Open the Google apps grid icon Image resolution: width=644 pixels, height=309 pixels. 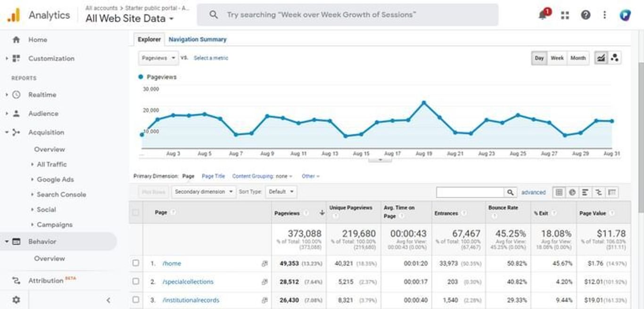pyautogui.click(x=565, y=15)
